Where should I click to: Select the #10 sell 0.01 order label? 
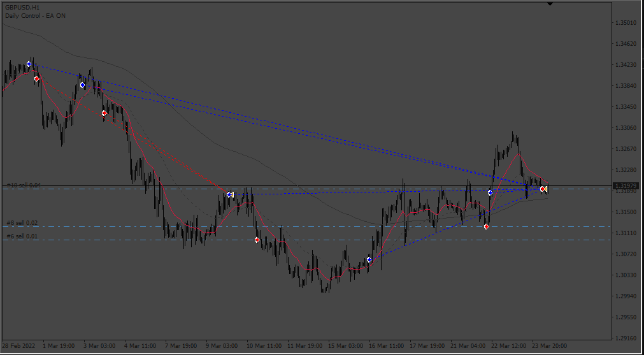(x=24, y=185)
